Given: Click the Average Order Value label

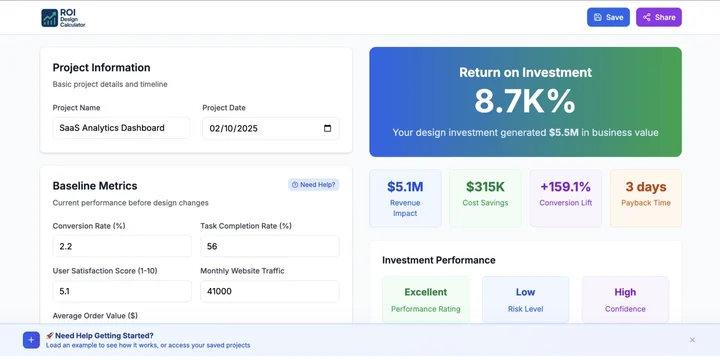Looking at the screenshot, I should tap(95, 316).
